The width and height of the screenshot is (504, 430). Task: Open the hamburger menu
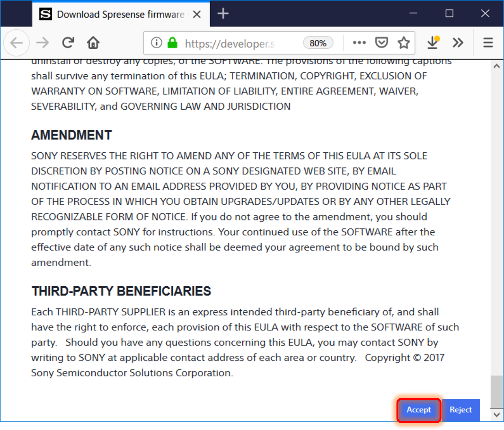click(488, 43)
